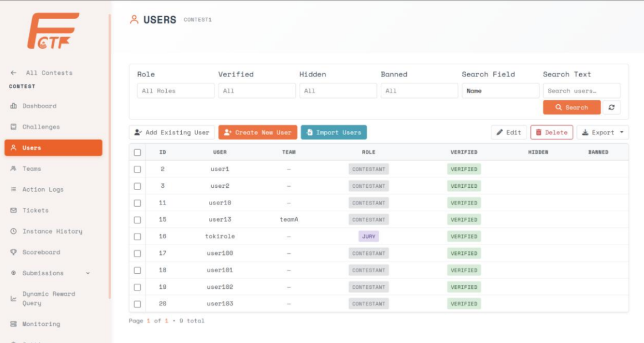
Task: Select the checkbox for tokirole
Action: click(137, 237)
